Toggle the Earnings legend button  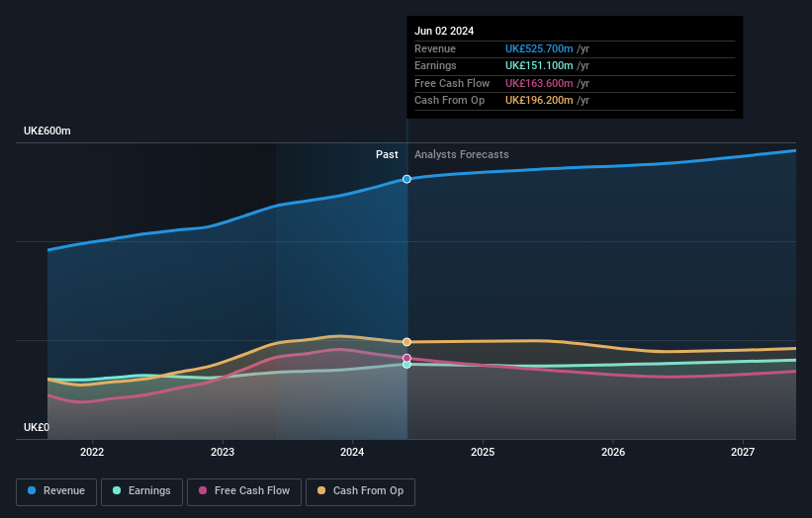click(141, 491)
